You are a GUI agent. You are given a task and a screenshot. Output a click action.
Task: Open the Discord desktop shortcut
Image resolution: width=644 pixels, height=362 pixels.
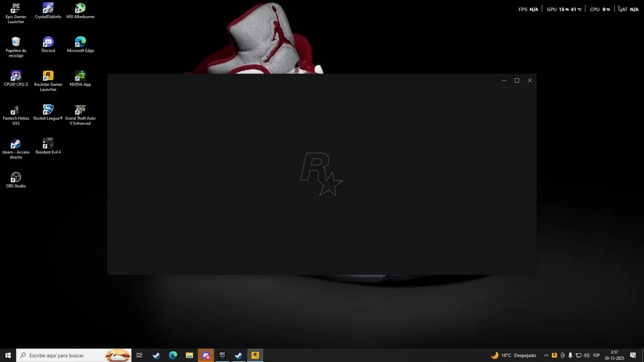pos(48,45)
